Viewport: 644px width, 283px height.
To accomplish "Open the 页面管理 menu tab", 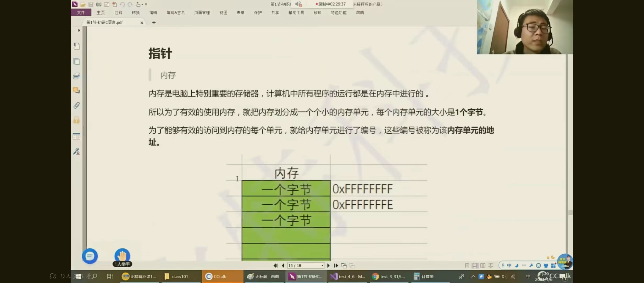I will 202,13.
